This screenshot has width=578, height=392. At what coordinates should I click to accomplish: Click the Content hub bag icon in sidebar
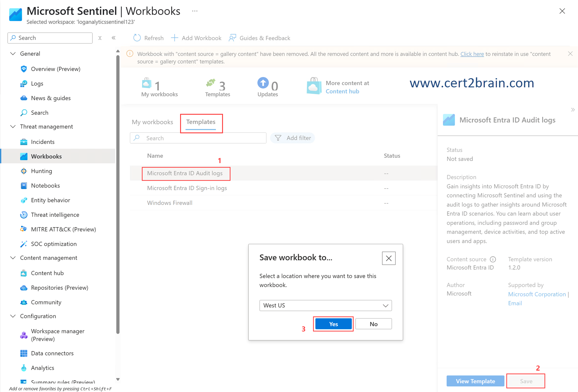24,273
